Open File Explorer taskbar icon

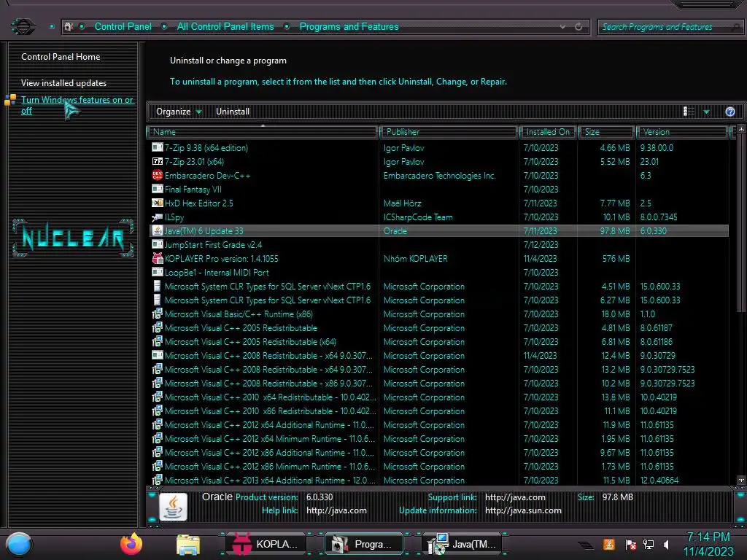click(x=188, y=544)
